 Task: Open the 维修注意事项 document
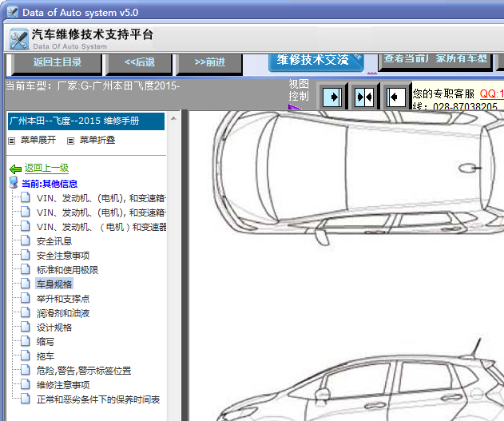[x=63, y=385]
